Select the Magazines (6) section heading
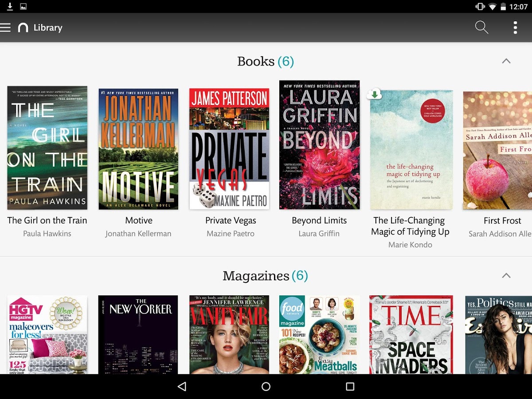 click(x=265, y=276)
